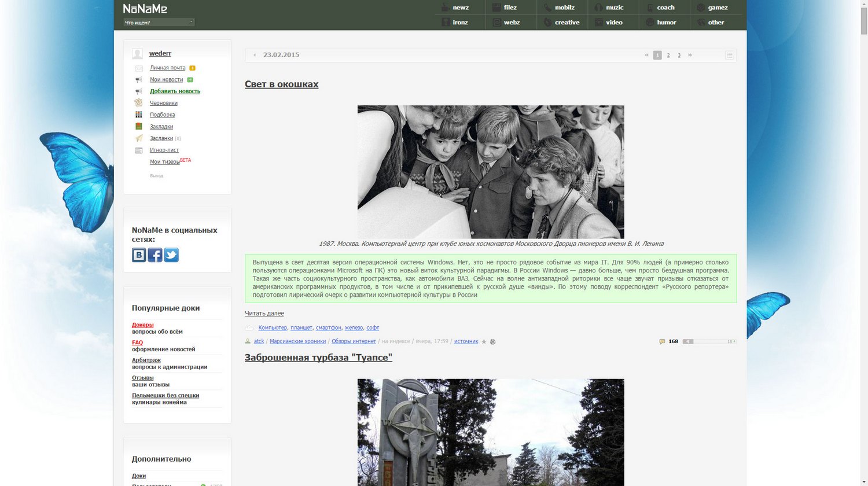Viewport: 868px width, 486px height.
Task: Click the webz category icon
Action: tap(496, 23)
